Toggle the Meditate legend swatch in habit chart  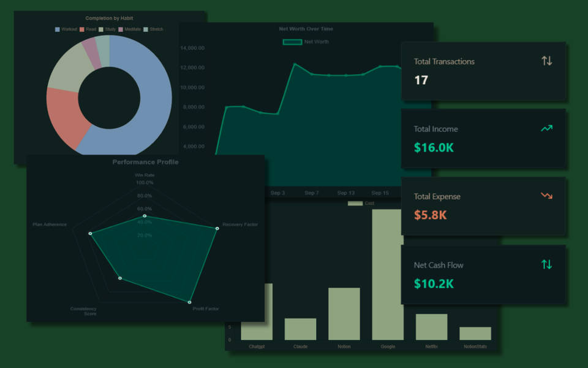[x=121, y=29]
